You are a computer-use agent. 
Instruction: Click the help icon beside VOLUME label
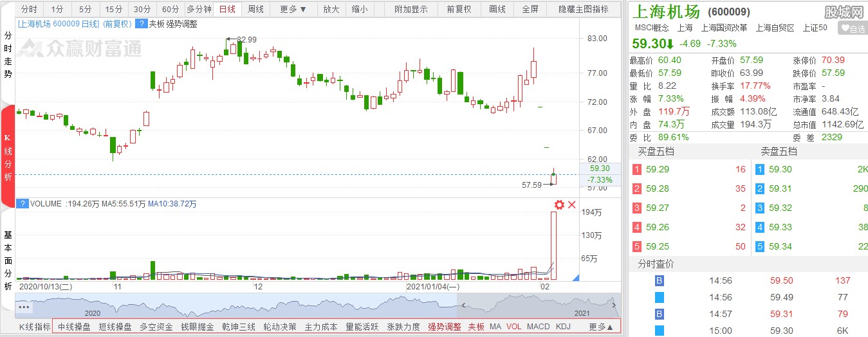click(23, 204)
